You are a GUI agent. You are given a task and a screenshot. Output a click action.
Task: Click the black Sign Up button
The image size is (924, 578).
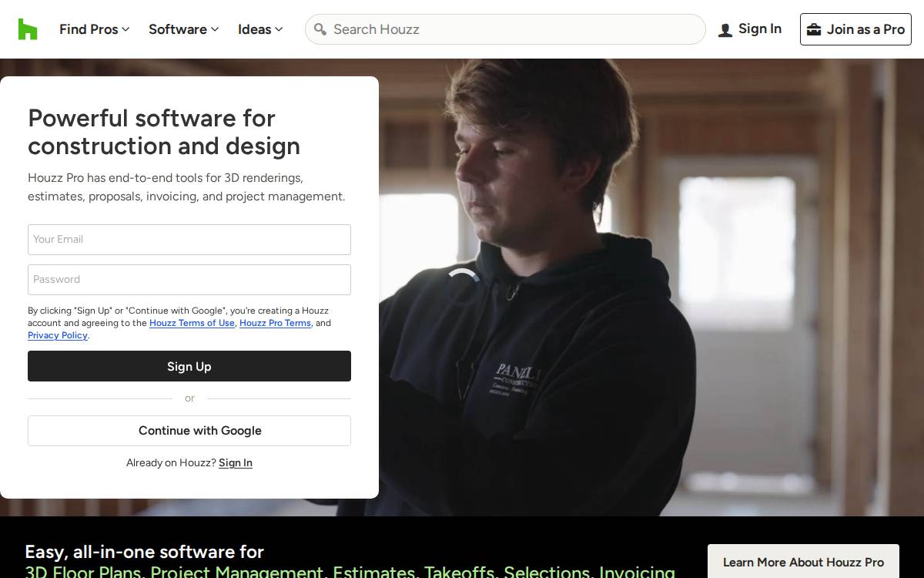pyautogui.click(x=189, y=366)
